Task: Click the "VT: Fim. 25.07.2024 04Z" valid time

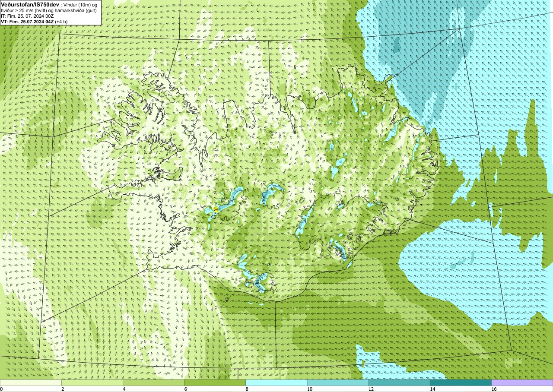Action: click(x=27, y=21)
